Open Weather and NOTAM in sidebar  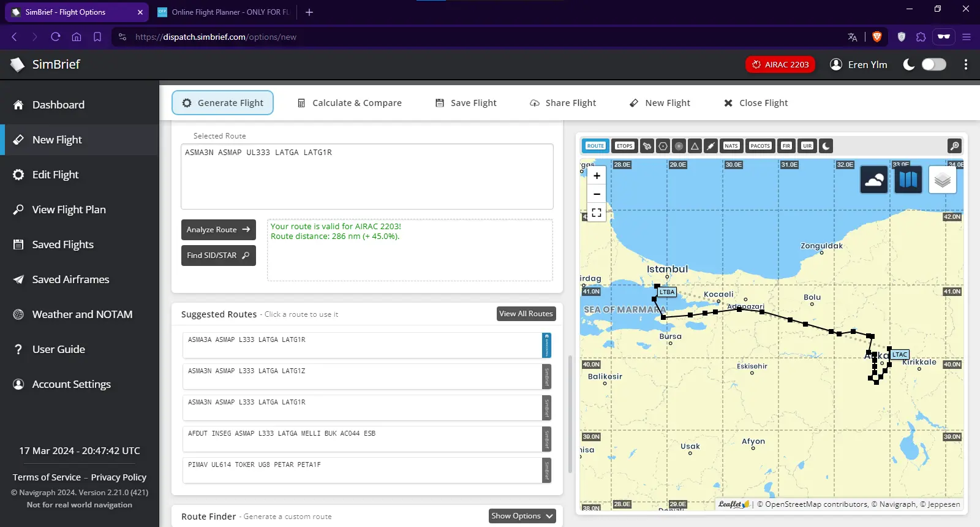(80, 314)
